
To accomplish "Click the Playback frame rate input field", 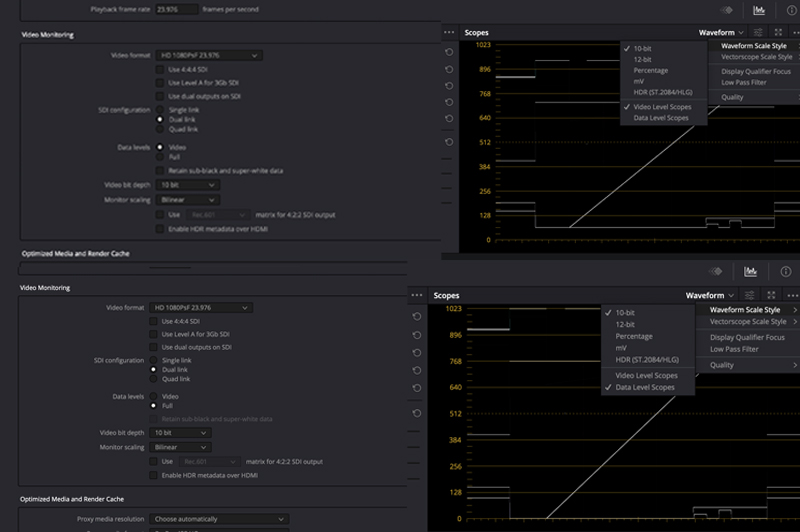I will (176, 9).
